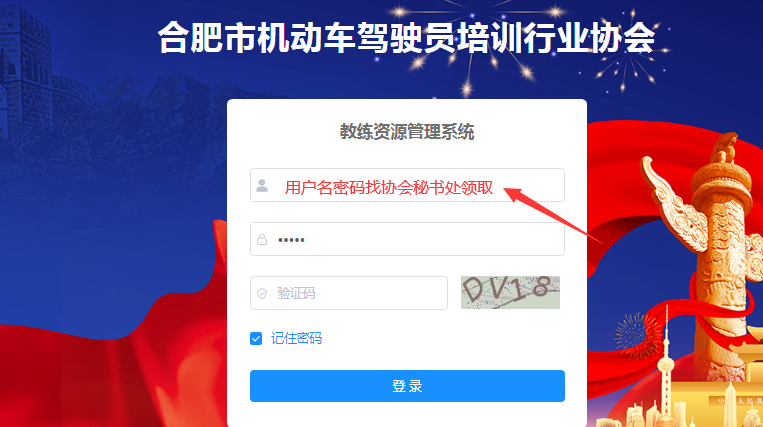
Task: Focus the username field with red hint text
Action: click(x=407, y=185)
